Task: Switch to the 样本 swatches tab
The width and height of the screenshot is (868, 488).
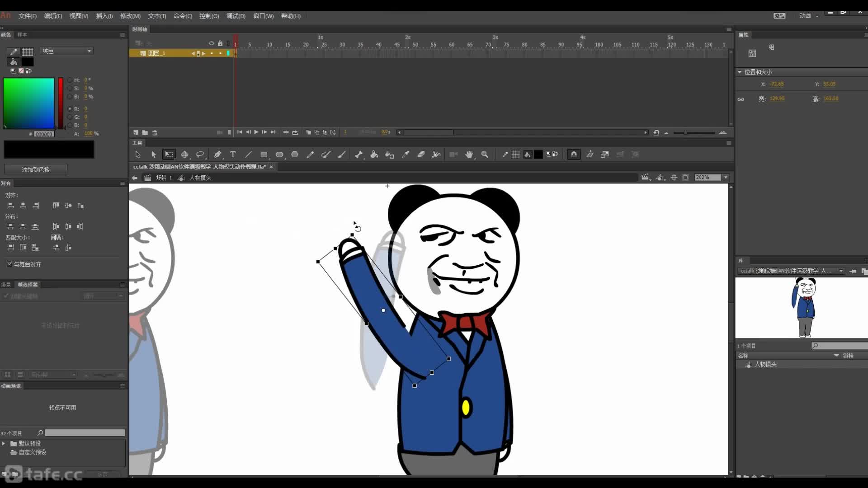Action: pos(22,35)
